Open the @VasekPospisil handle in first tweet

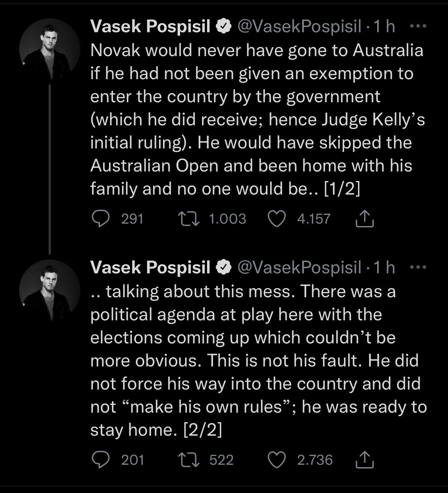[299, 27]
